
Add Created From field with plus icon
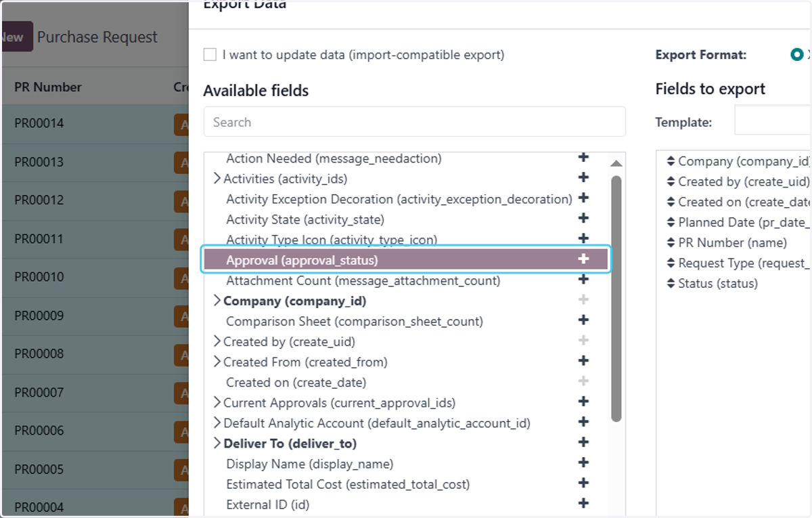(583, 360)
